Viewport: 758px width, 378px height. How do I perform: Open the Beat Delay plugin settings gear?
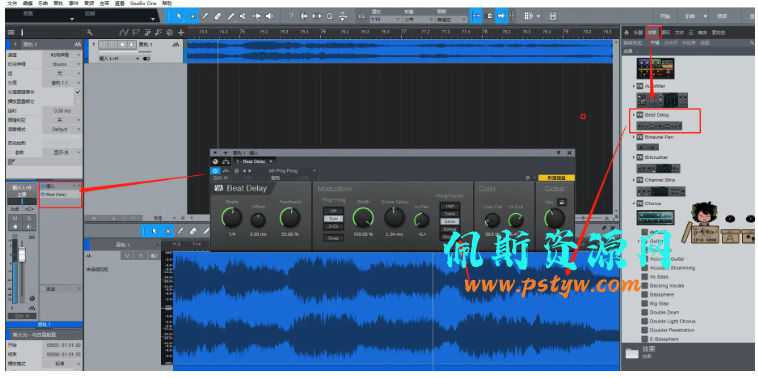pos(528,178)
